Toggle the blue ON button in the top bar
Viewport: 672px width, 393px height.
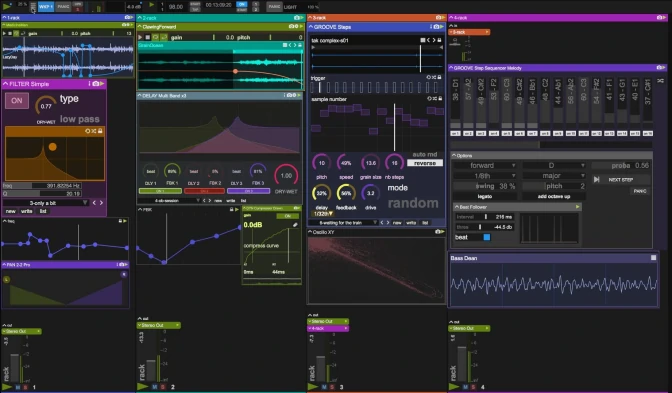[242, 4]
